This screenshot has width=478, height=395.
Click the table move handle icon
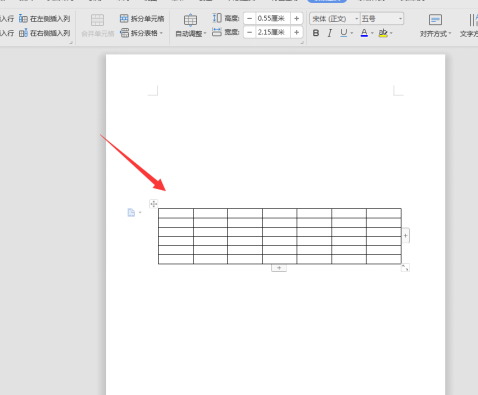coord(153,204)
